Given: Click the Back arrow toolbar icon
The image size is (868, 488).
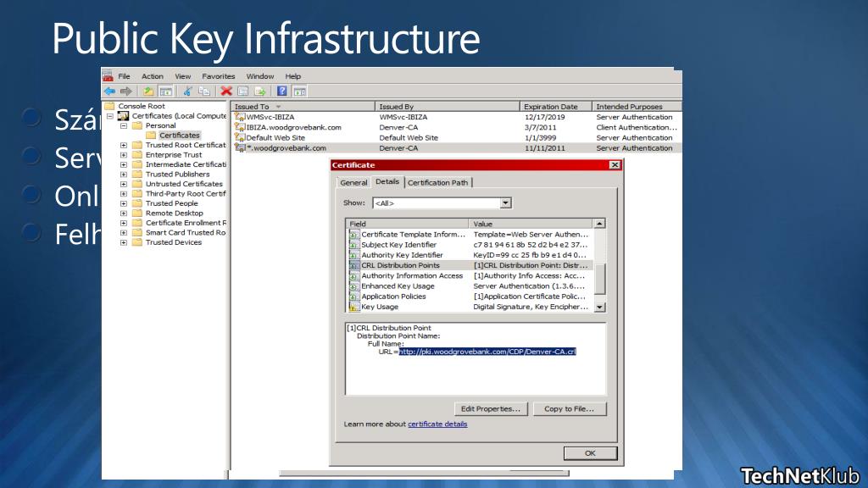Looking at the screenshot, I should (x=109, y=91).
